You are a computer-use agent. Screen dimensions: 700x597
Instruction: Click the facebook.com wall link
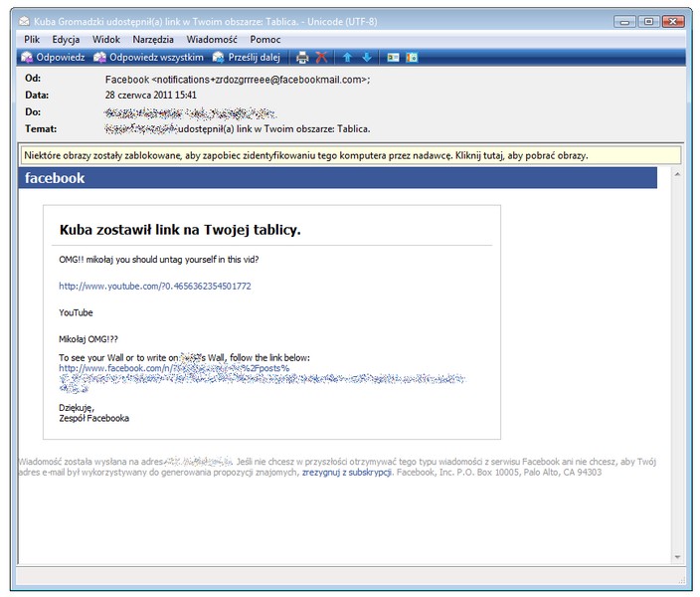pos(174,368)
